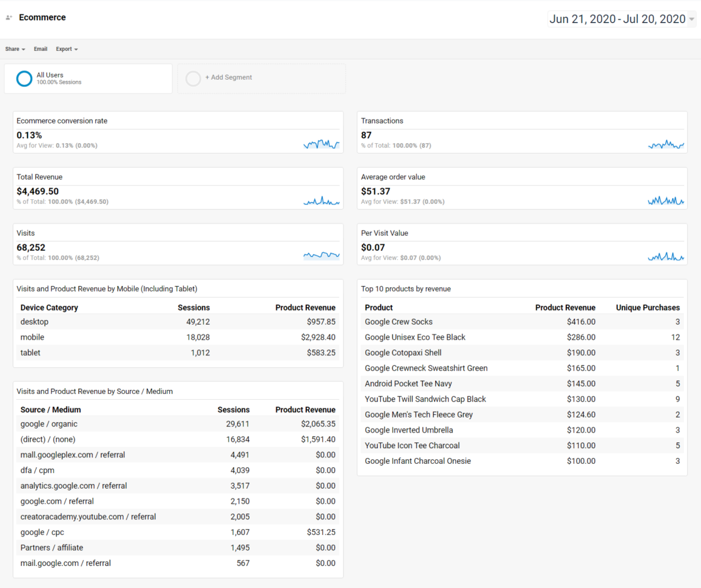The width and height of the screenshot is (701, 588).
Task: Click the Per Visit Value sparkline chart
Action: coord(666,257)
